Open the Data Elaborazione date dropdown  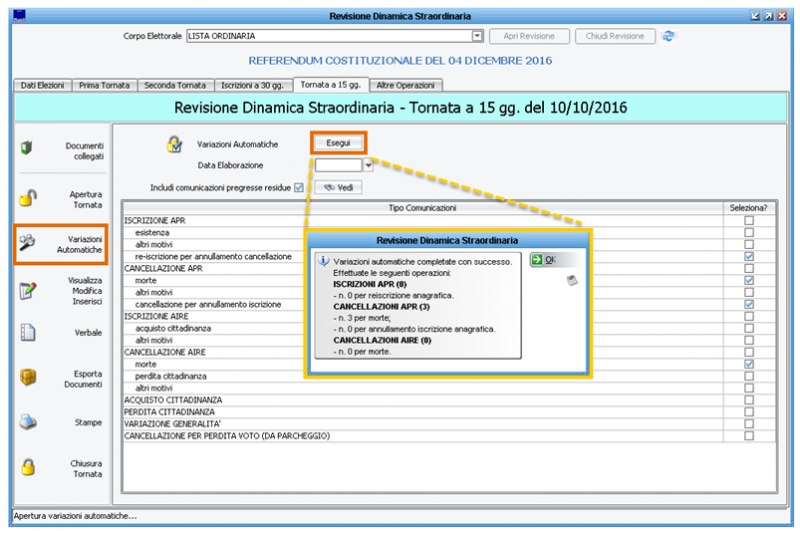[368, 165]
